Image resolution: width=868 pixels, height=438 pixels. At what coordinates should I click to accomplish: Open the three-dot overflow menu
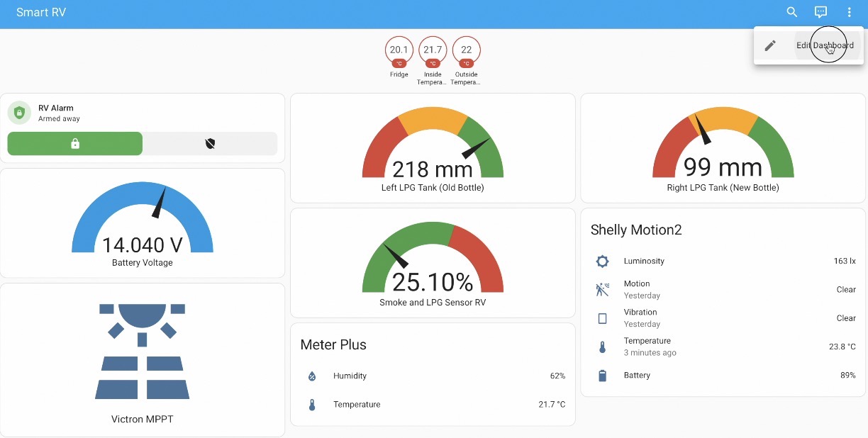(849, 12)
